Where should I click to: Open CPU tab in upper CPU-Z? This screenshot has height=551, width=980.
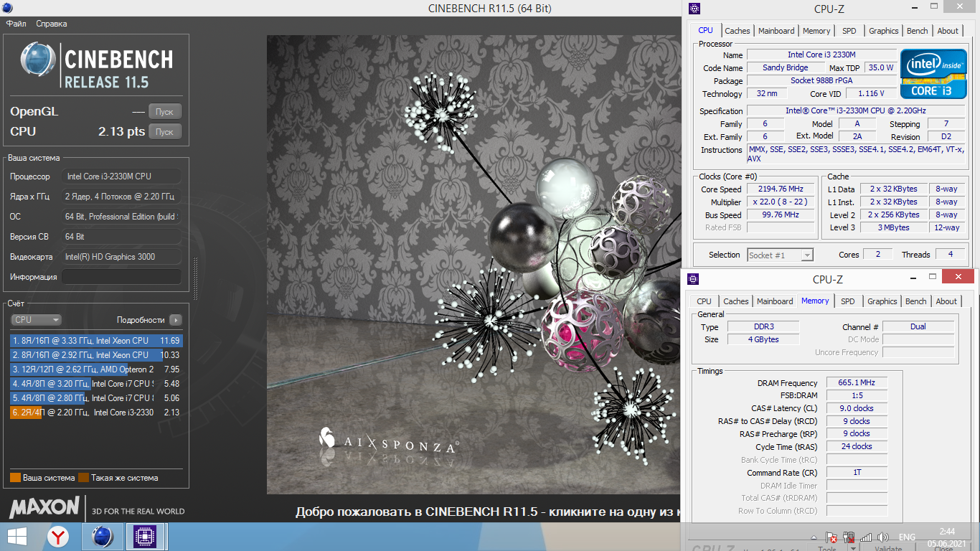click(x=706, y=30)
